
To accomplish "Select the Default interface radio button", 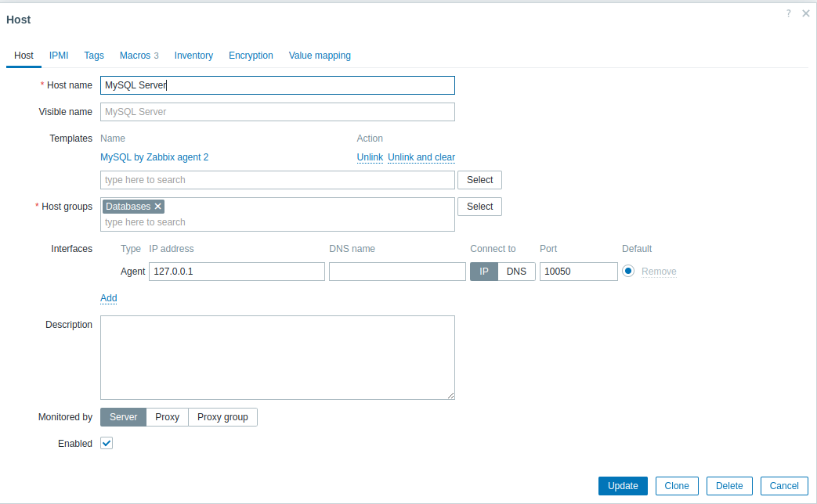I will pyautogui.click(x=628, y=272).
